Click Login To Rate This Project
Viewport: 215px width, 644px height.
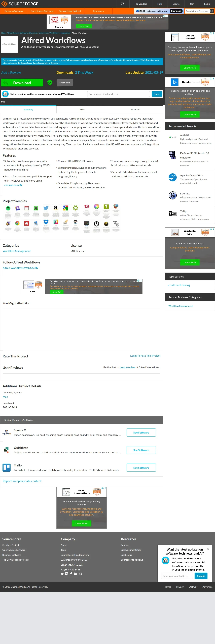tap(145, 355)
